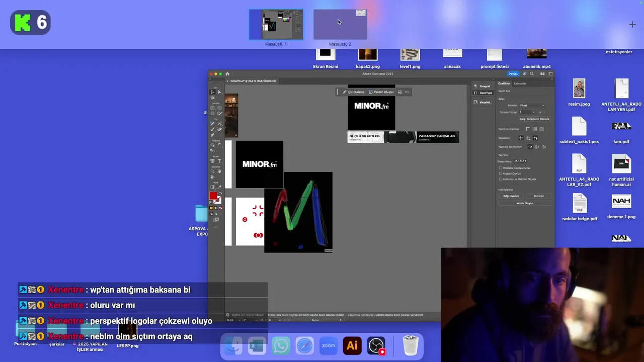The image size is (644, 362).
Task: Select the Direct Selection tool
Action: [219, 92]
